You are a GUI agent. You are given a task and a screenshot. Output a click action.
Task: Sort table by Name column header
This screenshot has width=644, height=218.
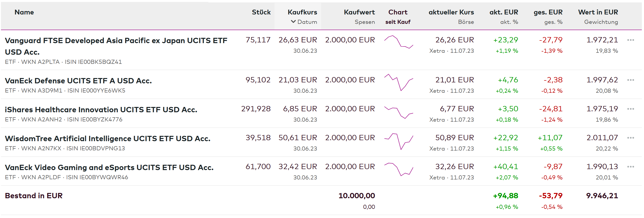(x=24, y=12)
